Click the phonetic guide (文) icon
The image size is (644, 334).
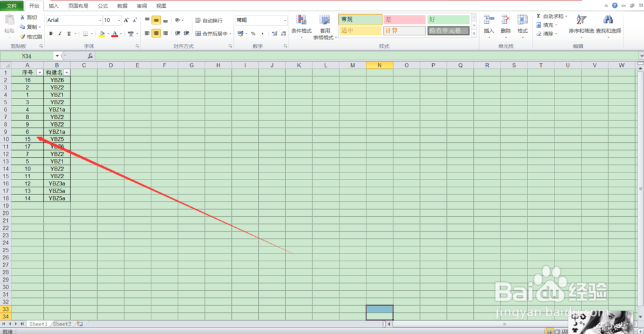(131, 33)
